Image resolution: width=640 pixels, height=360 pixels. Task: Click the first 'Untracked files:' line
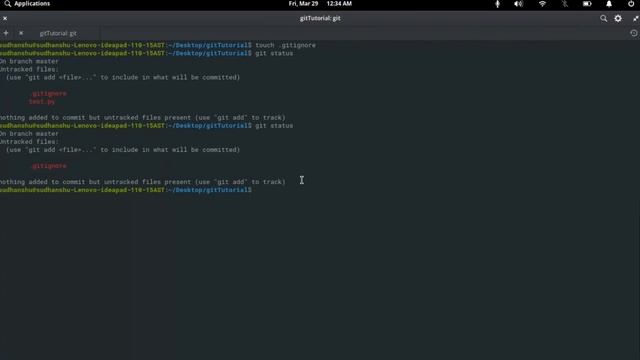tap(29, 69)
